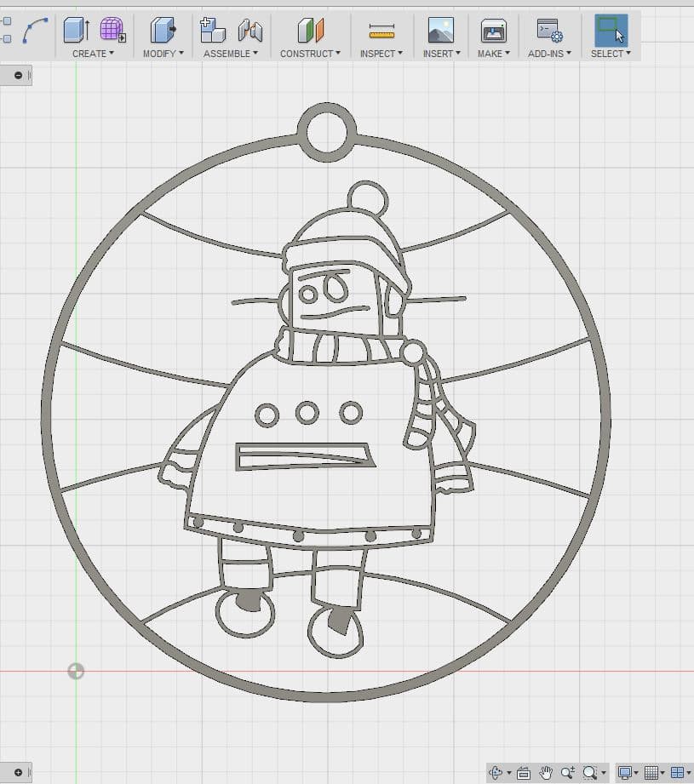
Task: Expand the MODIFY dropdown menu
Action: 163,54
